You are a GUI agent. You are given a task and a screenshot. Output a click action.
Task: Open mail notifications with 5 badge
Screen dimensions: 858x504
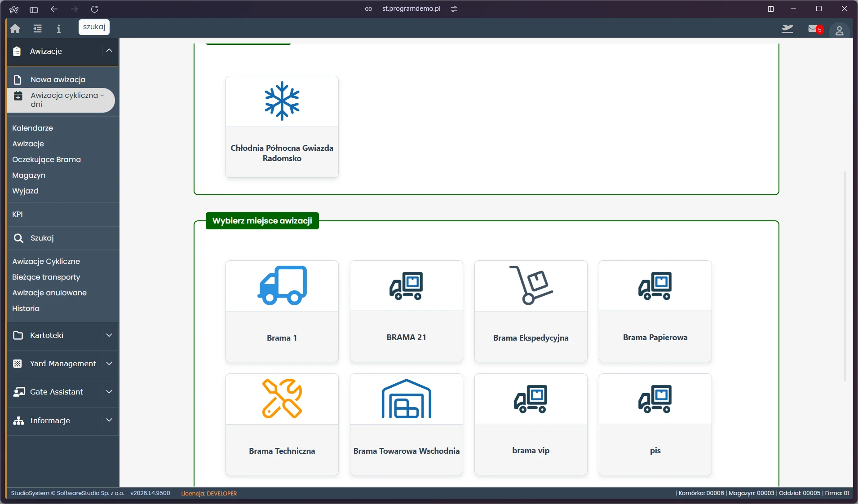point(815,29)
